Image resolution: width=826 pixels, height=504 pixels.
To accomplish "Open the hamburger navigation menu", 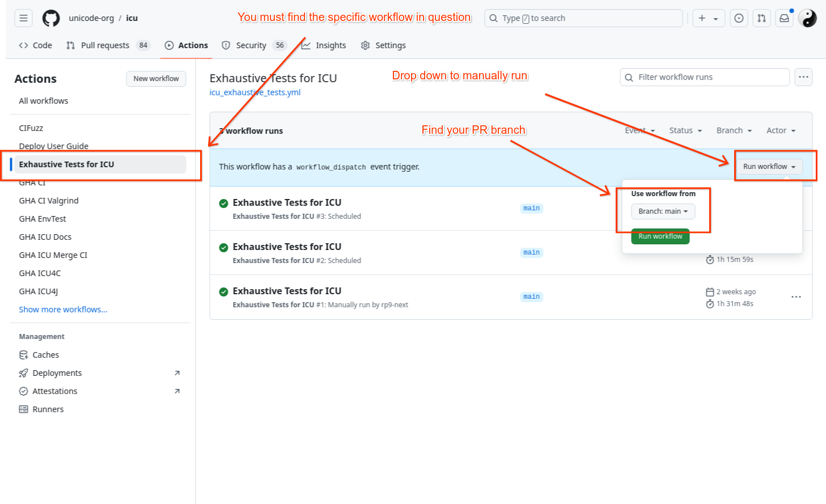I will point(23,18).
